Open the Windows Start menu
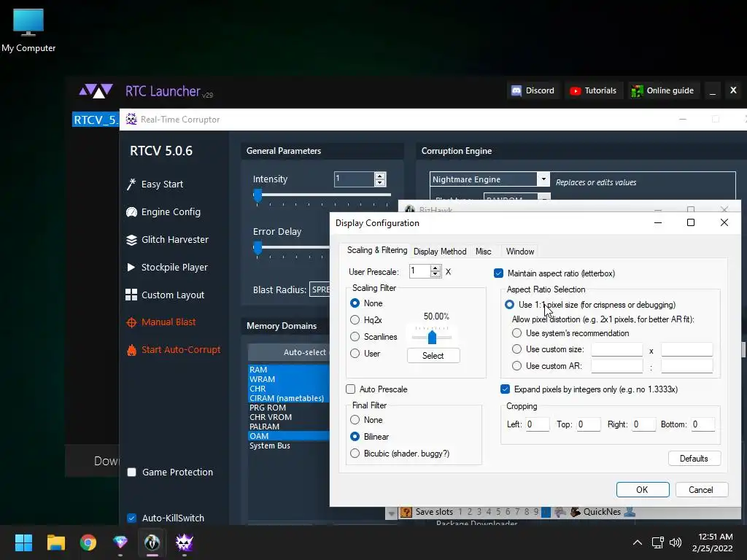Viewport: 747px width, 560px height. click(x=23, y=542)
